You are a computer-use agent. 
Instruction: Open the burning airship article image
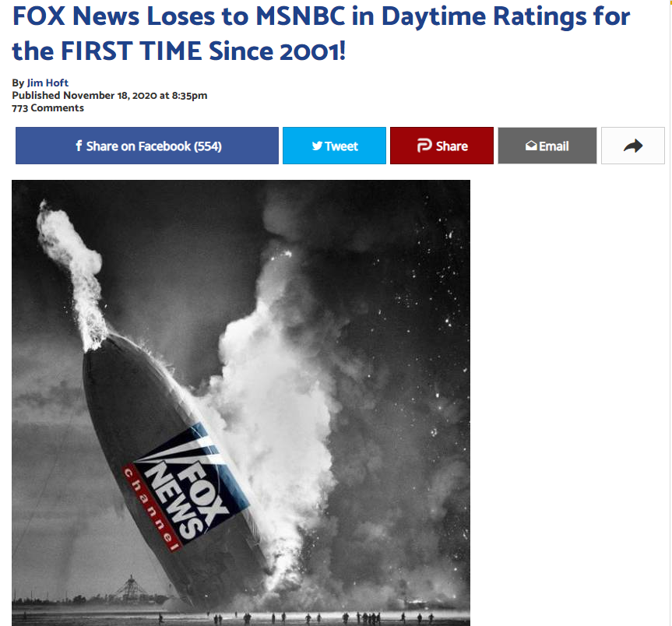(x=241, y=403)
